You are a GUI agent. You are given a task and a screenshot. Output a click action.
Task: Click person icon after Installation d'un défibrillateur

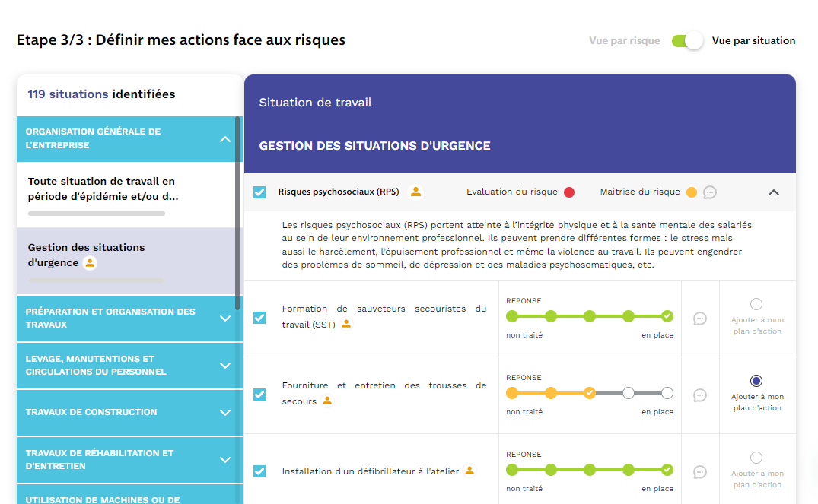click(469, 471)
